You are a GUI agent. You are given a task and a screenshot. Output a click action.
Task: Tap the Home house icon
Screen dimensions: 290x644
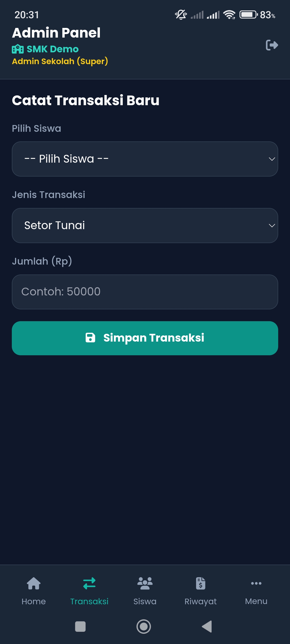click(x=34, y=583)
